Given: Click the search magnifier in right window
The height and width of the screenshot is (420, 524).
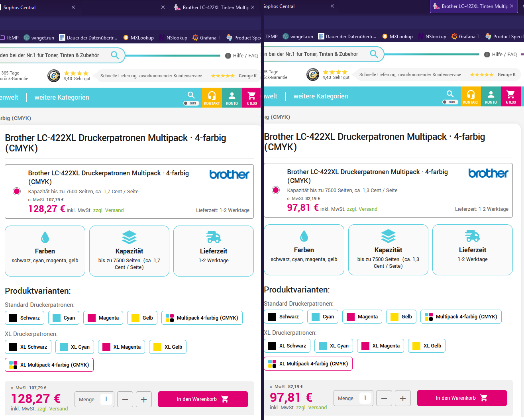Looking at the screenshot, I should click(x=374, y=54).
